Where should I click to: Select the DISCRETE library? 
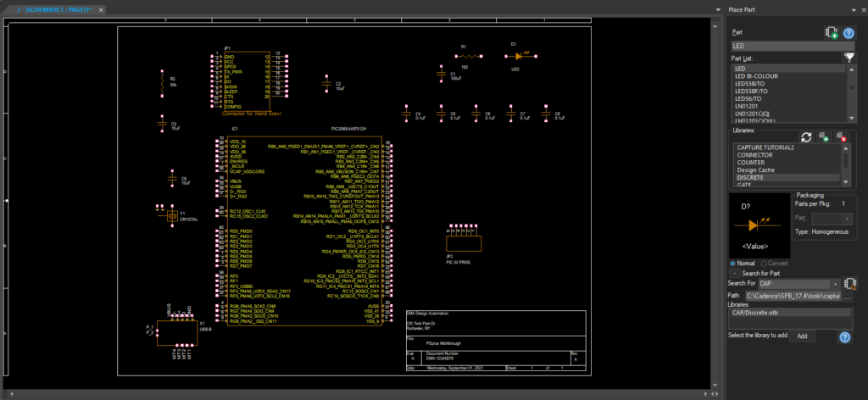[787, 178]
